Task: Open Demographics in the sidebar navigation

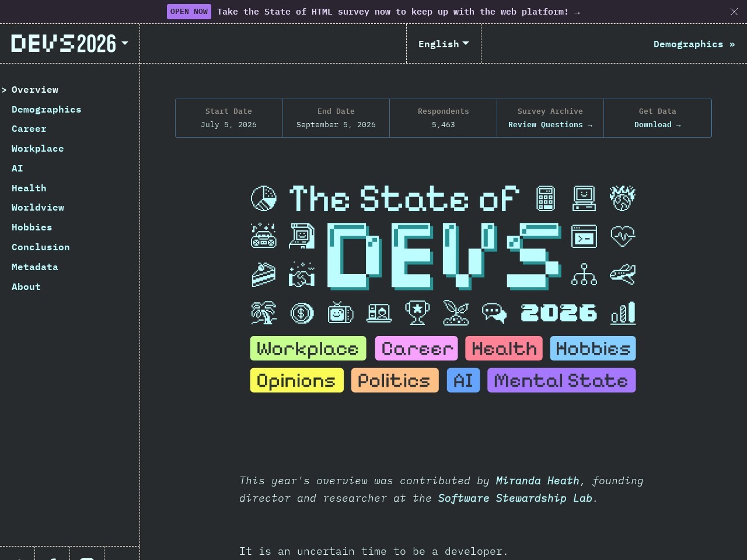Action: pyautogui.click(x=47, y=110)
